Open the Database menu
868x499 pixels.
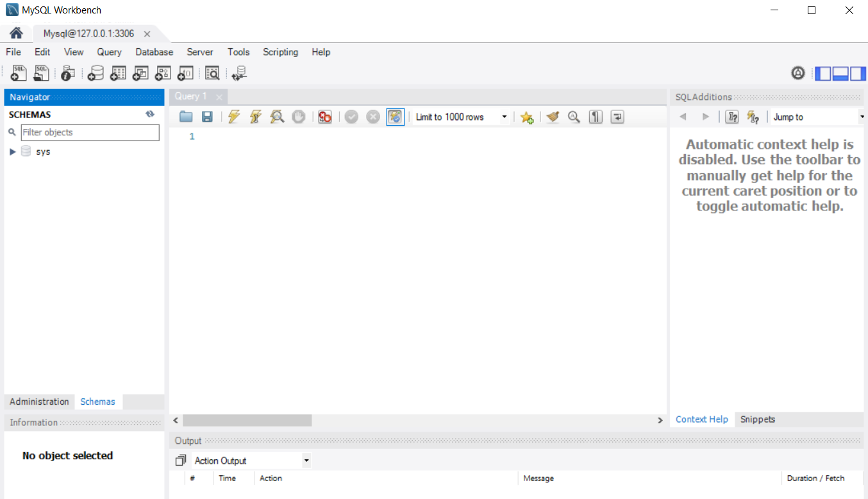pyautogui.click(x=154, y=52)
